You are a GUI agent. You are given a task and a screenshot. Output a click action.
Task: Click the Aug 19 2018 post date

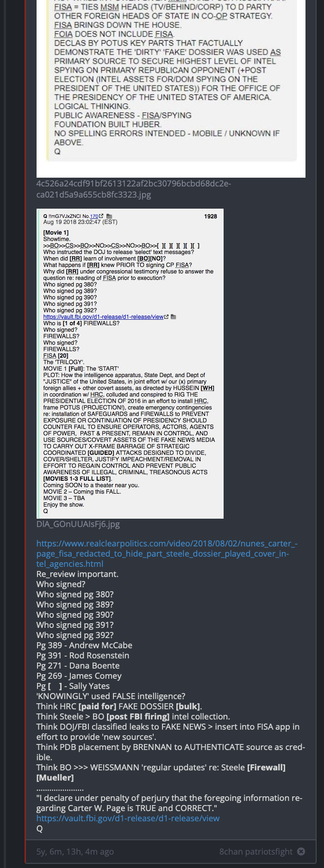(81, 222)
